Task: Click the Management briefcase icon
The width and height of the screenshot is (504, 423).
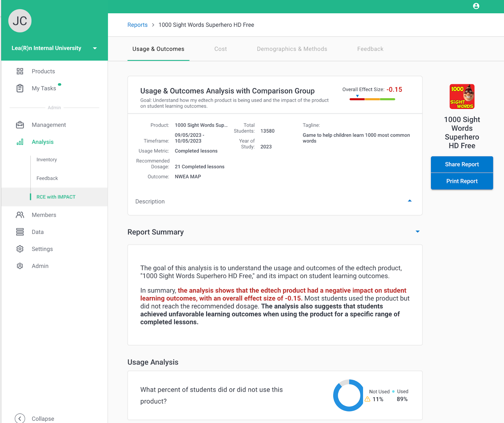Action: pos(20,125)
